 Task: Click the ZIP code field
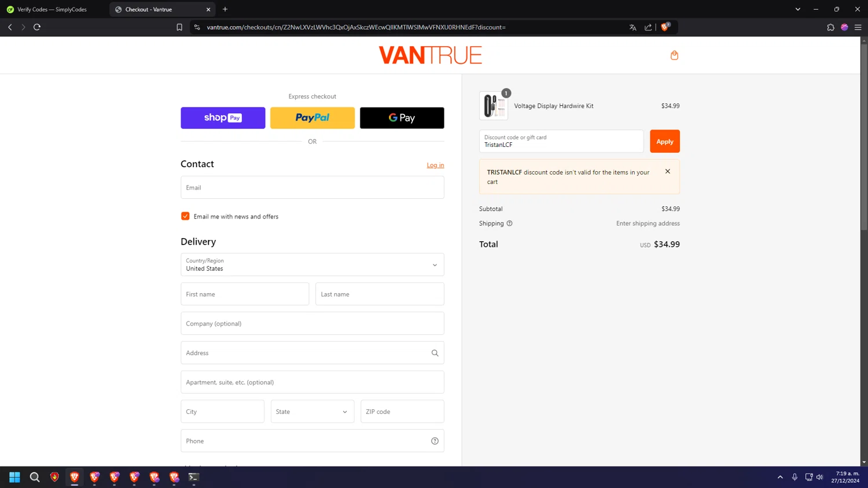[402, 412]
